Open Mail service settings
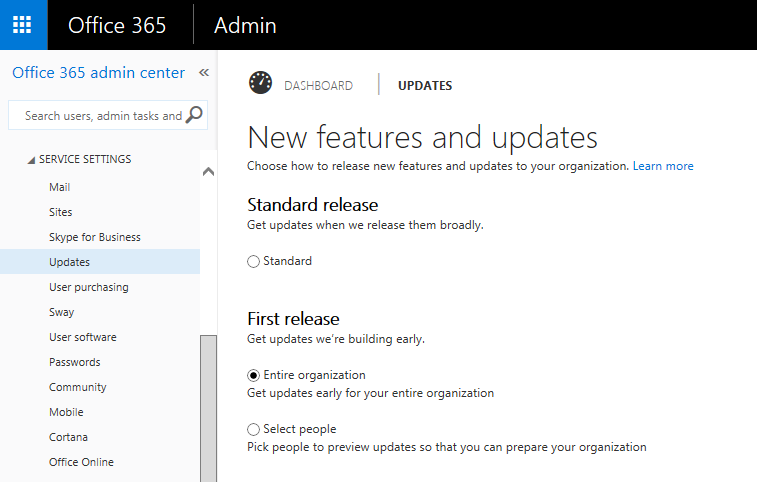Image resolution: width=757 pixels, height=482 pixels. 59,187
